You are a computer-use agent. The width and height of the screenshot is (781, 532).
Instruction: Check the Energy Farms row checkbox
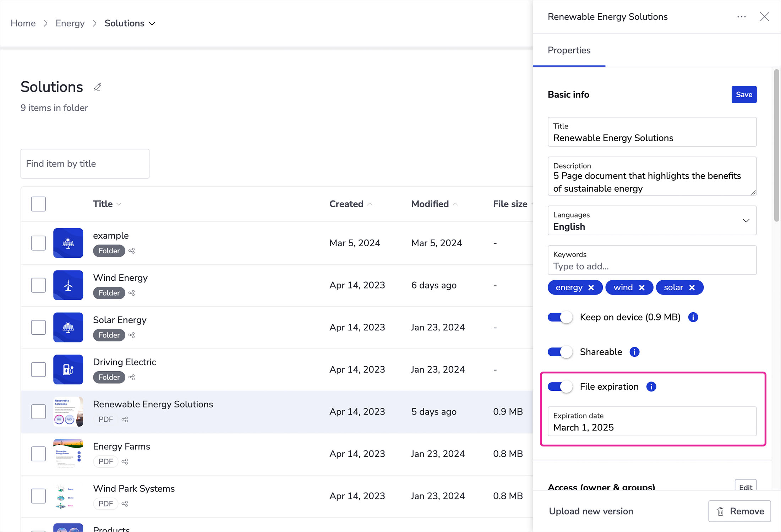38,454
